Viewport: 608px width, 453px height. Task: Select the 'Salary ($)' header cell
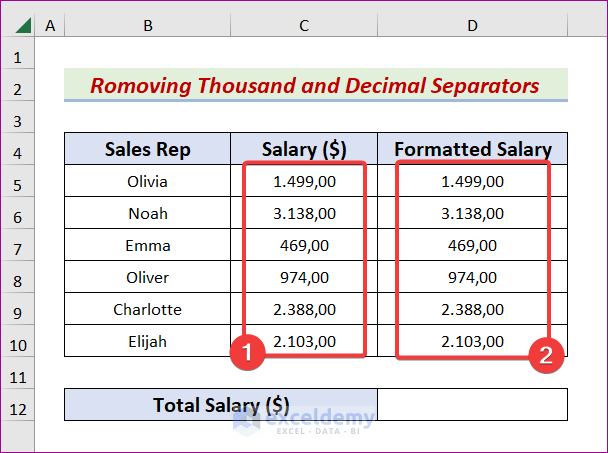[304, 150]
